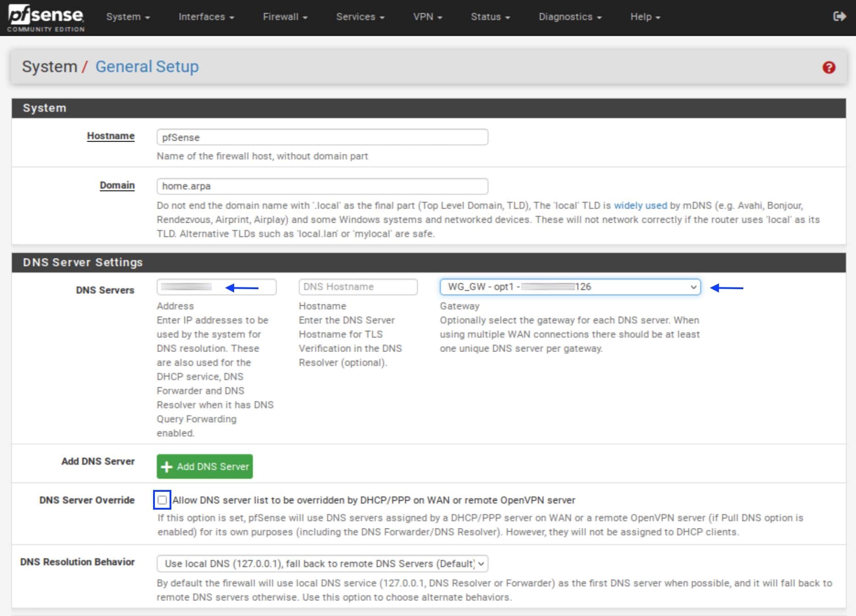Click the DNS server Address field

point(216,287)
